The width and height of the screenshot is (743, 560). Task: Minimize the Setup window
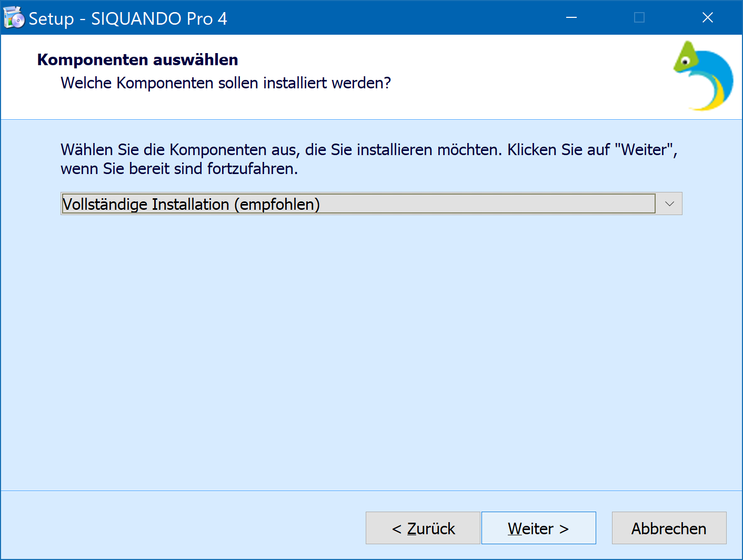[x=571, y=18]
